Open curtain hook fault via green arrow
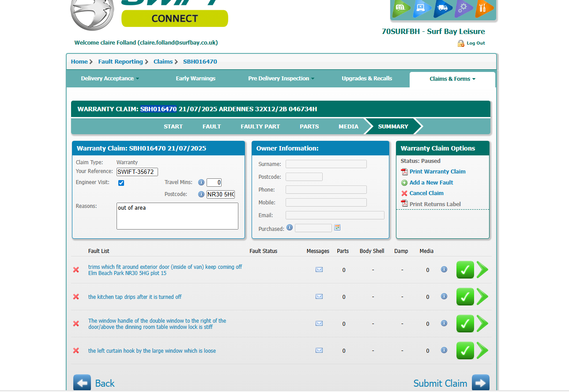This screenshot has height=392, width=569. click(482, 351)
